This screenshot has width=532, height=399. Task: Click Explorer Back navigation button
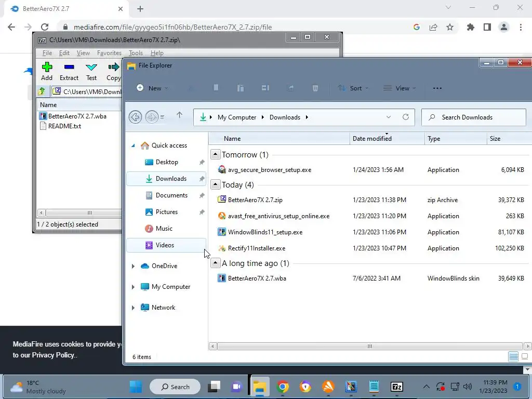point(136,117)
